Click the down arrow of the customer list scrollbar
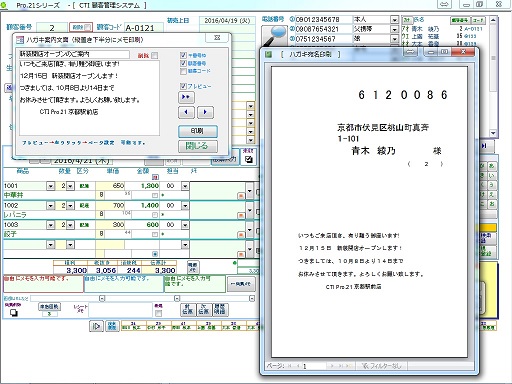 pyautogui.click(x=493, y=133)
